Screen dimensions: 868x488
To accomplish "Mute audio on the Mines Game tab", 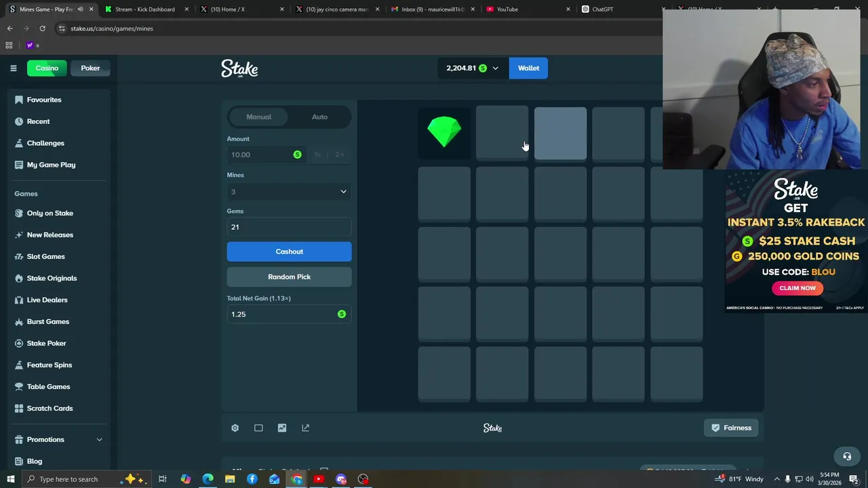I will [80, 9].
